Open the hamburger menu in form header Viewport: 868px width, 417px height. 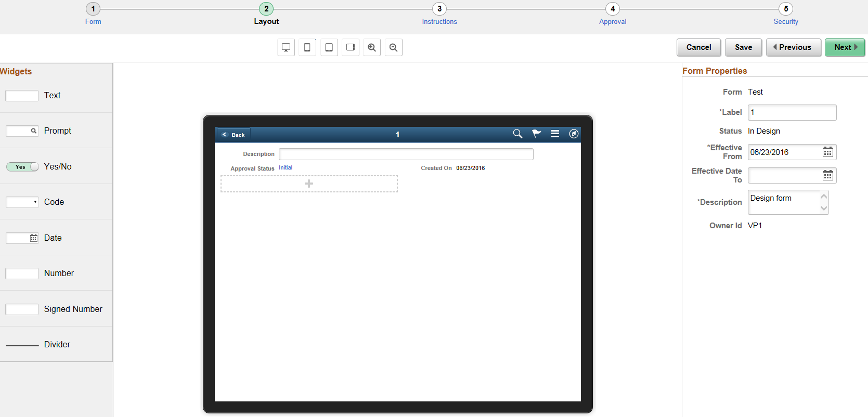pyautogui.click(x=555, y=134)
